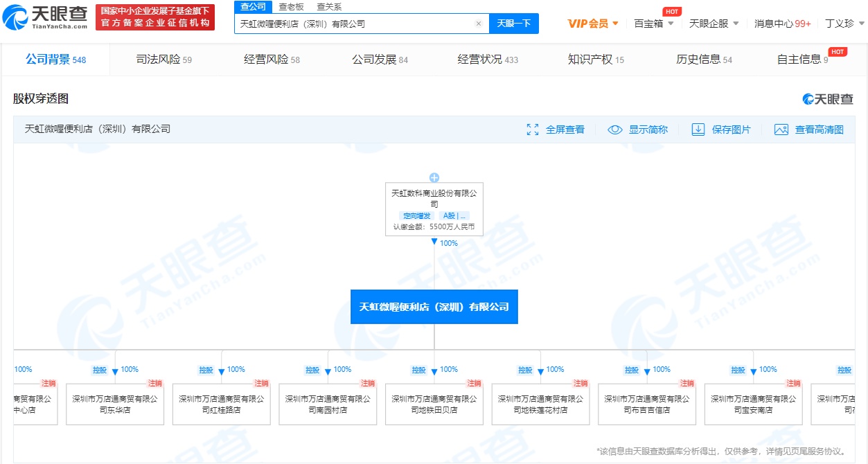Open the 公司发展 tab
This screenshot has width=868, height=464.
pos(380,60)
